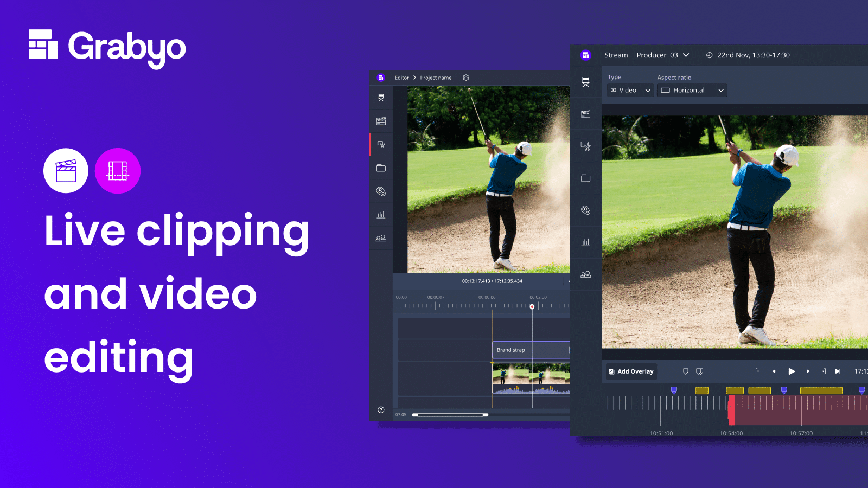Step back one frame in Stream controls
This screenshot has height=488, width=868.
point(774,371)
